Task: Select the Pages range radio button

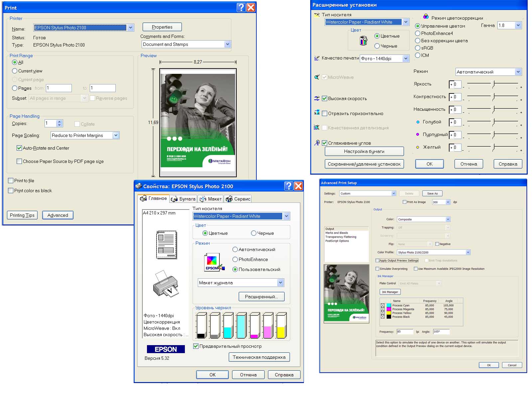Action: [15, 88]
